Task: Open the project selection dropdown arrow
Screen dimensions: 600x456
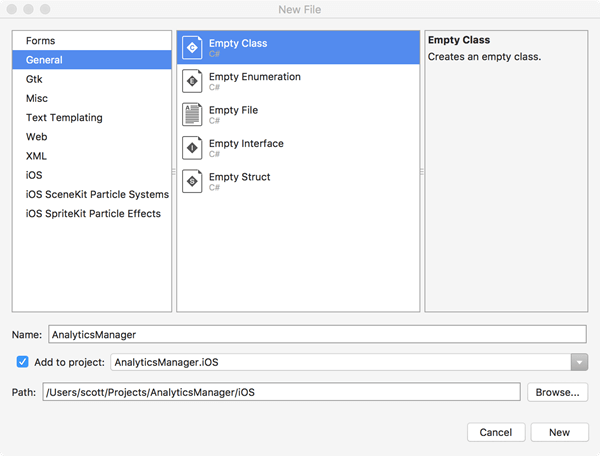Action: [x=579, y=362]
